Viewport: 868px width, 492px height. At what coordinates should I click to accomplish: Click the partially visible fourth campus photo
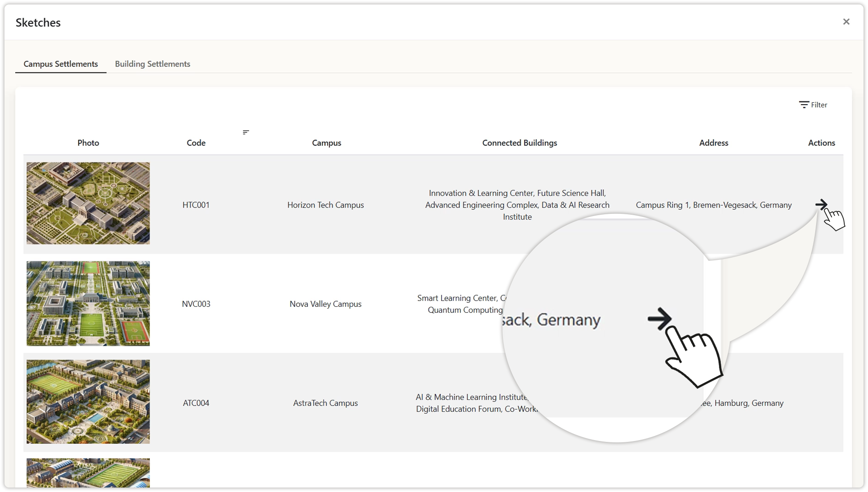pyautogui.click(x=88, y=472)
